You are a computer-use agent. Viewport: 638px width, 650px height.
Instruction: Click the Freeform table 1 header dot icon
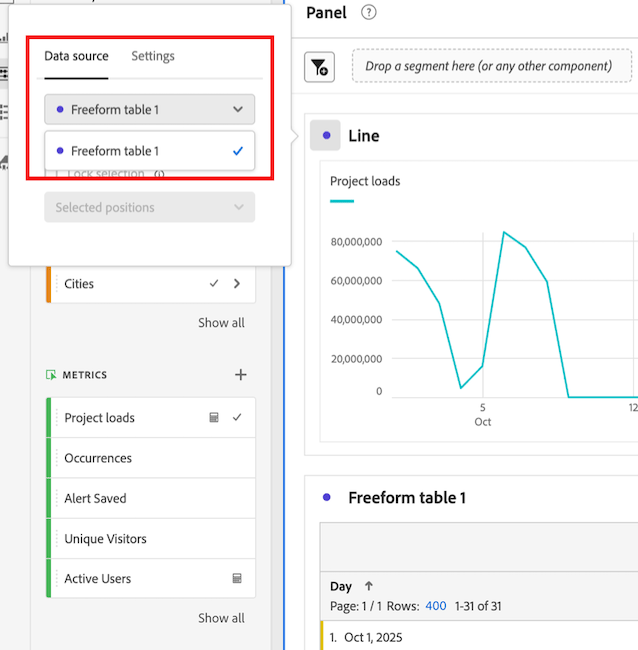click(x=326, y=497)
